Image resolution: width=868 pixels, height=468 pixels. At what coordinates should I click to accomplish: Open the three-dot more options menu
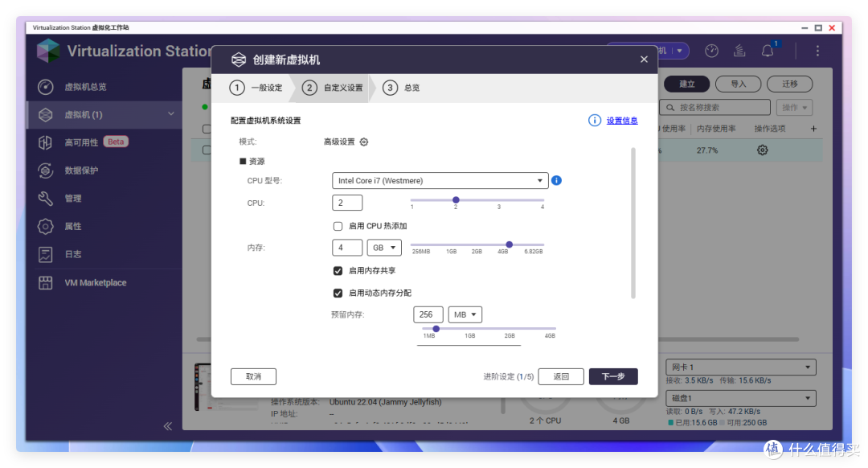click(x=817, y=51)
